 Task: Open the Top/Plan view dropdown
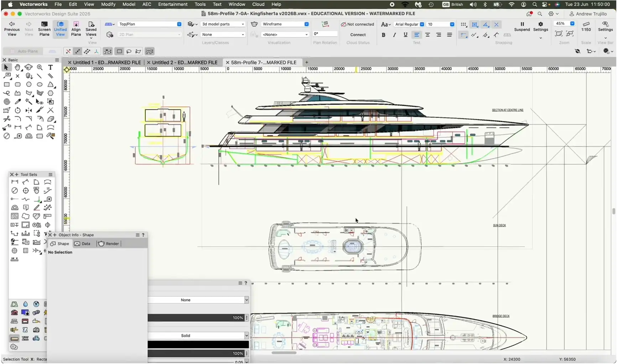coord(150,24)
